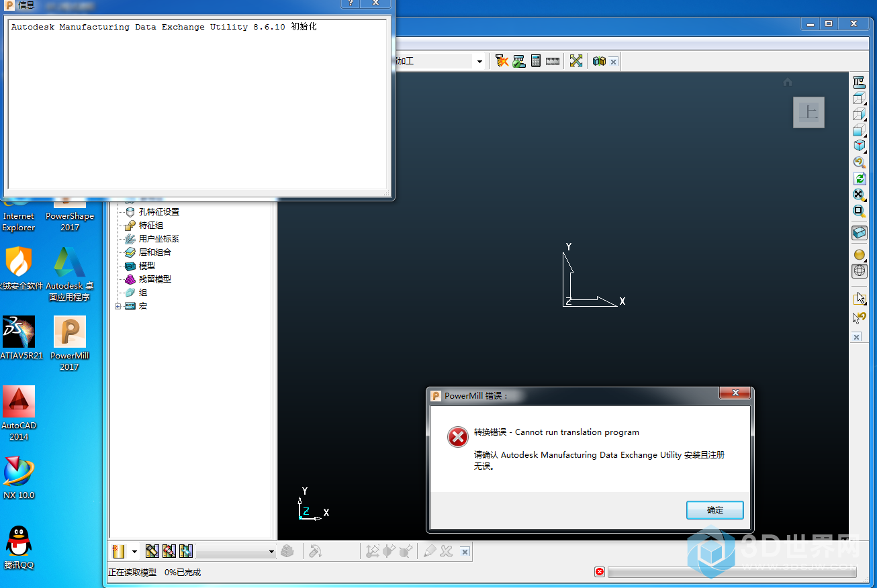Toggle the block display button in right toolbar

coord(860,233)
